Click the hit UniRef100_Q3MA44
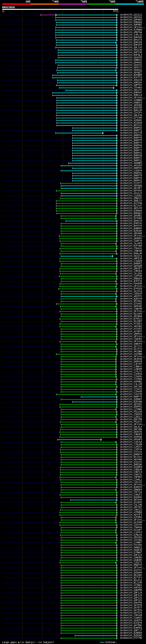Viewport: 146px width, 644px height. point(131,211)
